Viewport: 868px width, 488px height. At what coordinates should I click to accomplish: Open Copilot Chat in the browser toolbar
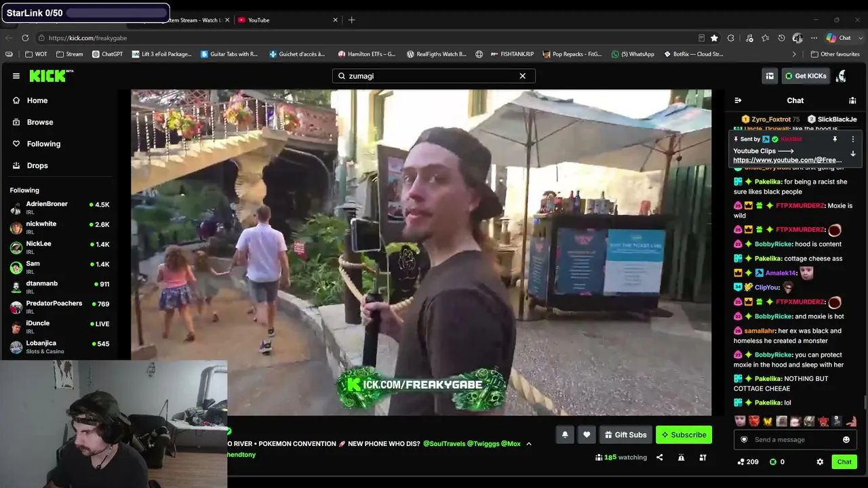[x=838, y=38]
